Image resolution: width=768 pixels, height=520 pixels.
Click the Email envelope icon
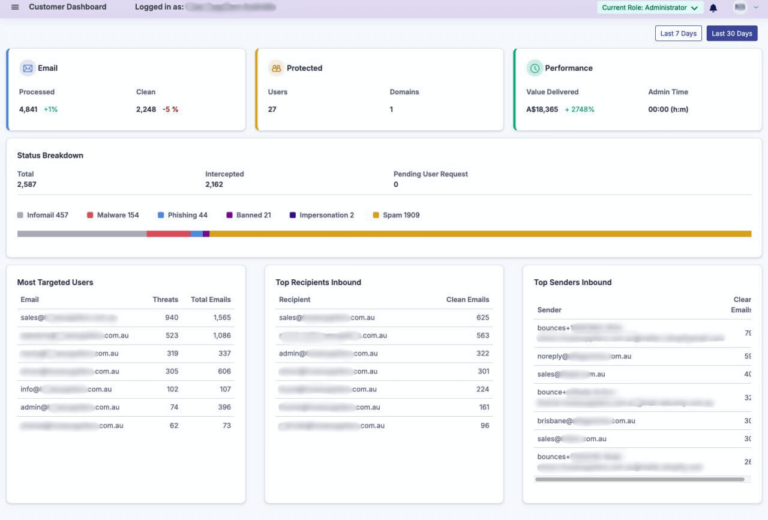27,68
